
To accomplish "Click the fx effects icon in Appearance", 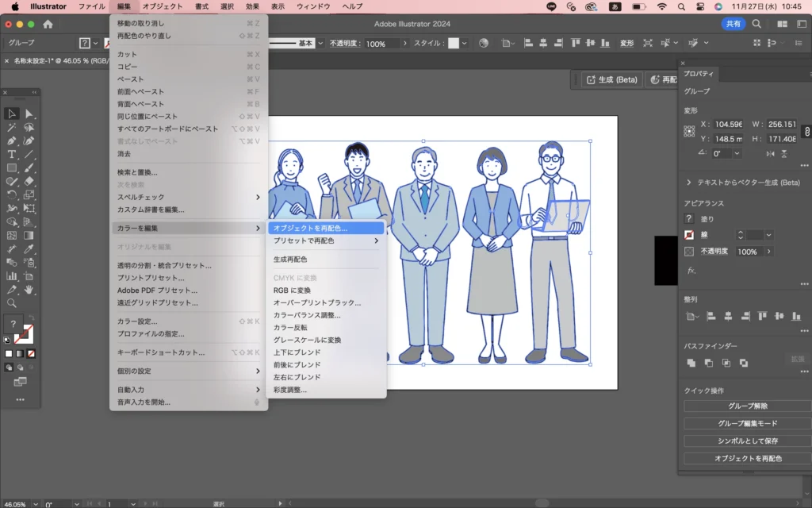I will (x=691, y=271).
